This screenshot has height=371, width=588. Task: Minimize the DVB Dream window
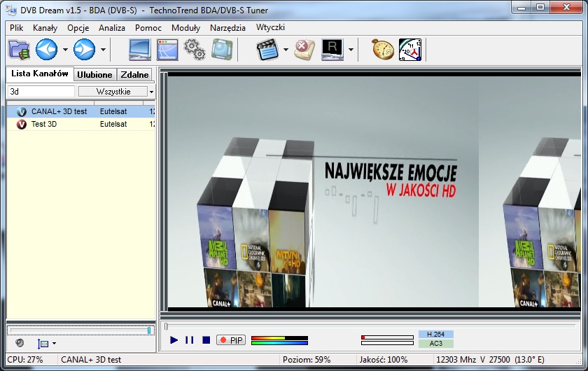pos(521,7)
